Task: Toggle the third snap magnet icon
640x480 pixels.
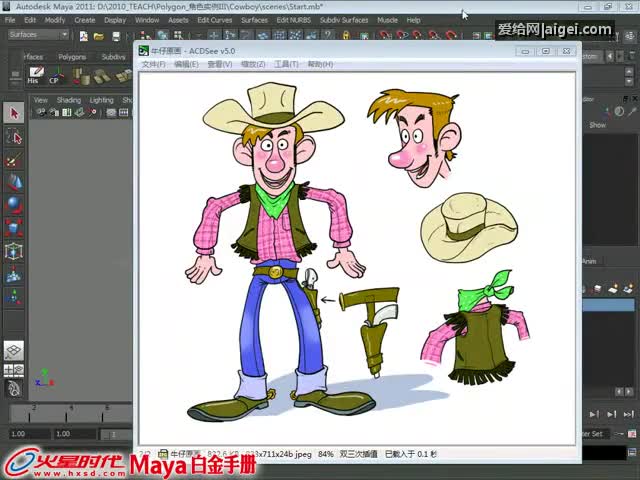Action: pos(418,35)
